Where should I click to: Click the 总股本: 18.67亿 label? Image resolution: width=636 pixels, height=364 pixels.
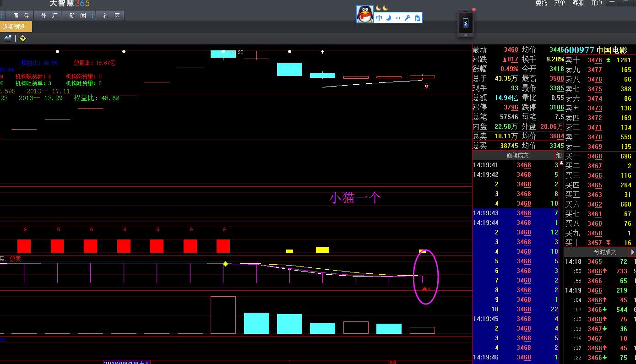(94, 63)
